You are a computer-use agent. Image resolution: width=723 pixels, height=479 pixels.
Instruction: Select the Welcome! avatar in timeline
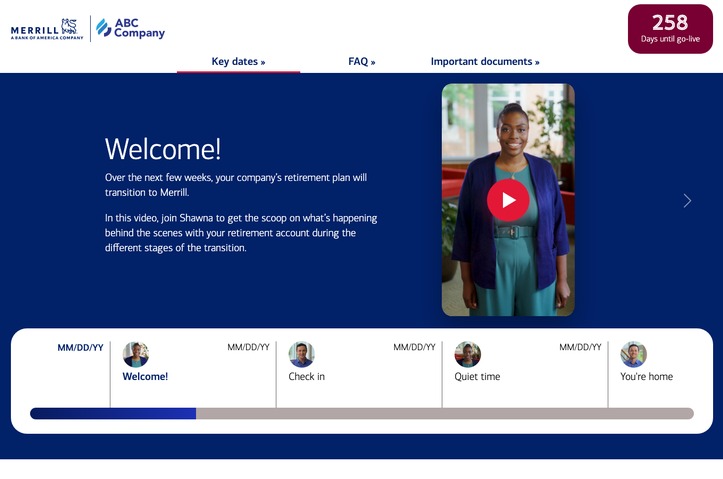[136, 355]
